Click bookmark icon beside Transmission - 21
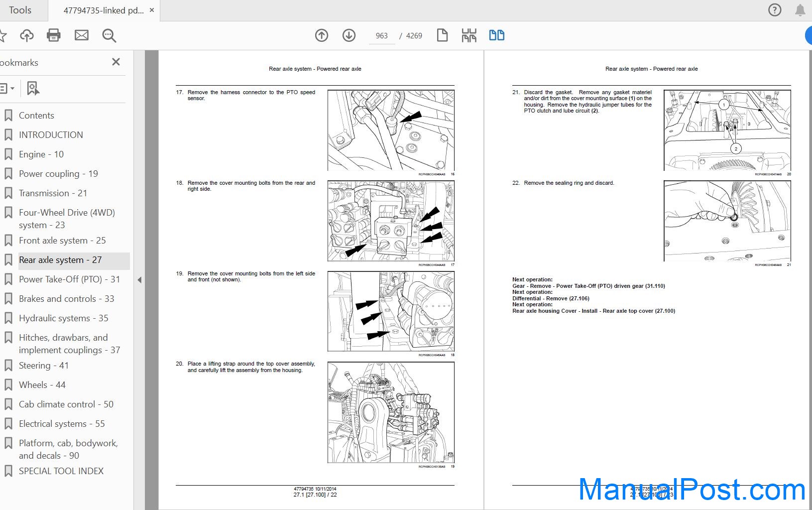This screenshot has height=510, width=812. click(8, 193)
